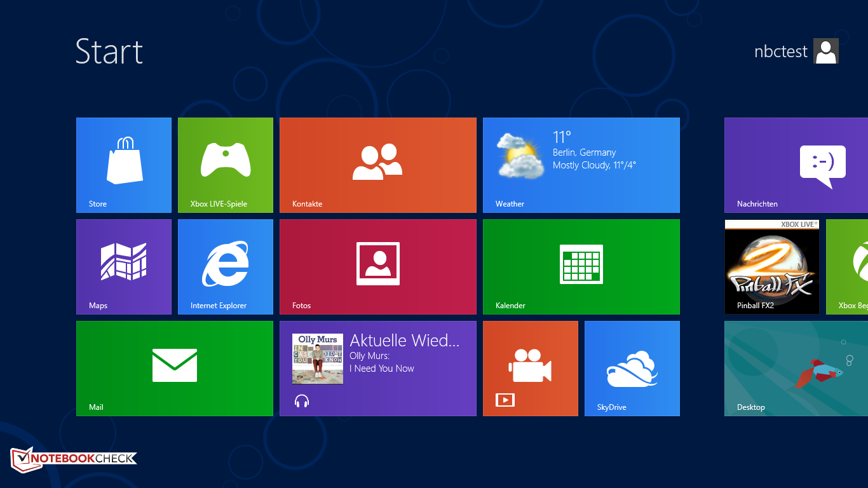Open the Mail envelope tile

(x=175, y=369)
